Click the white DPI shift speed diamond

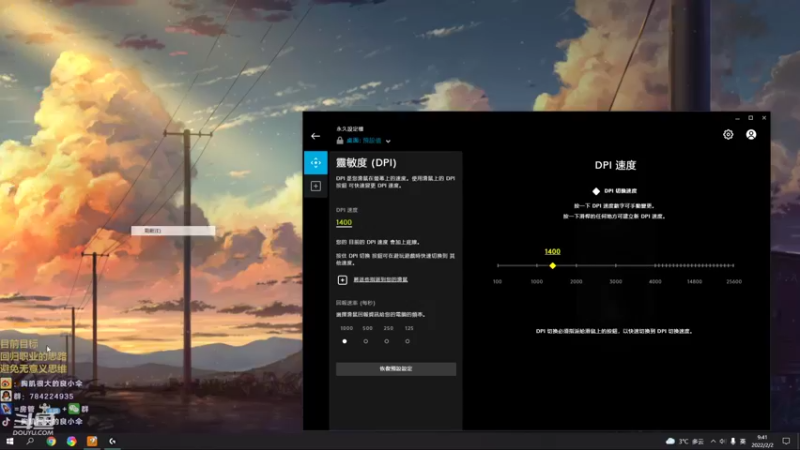[596, 191]
